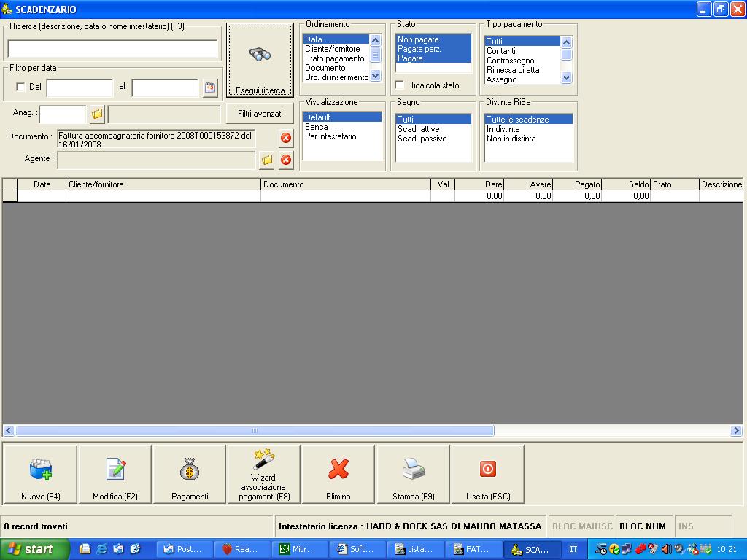Screen dimensions: 747x560
Task: Select Scad. passive in Segno list
Action: (422, 139)
